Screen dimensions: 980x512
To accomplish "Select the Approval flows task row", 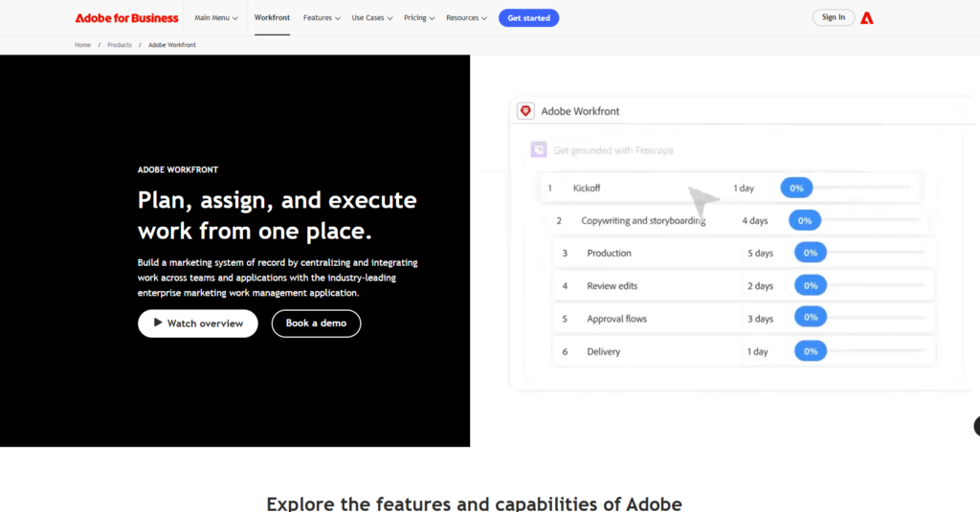I will pos(743,319).
